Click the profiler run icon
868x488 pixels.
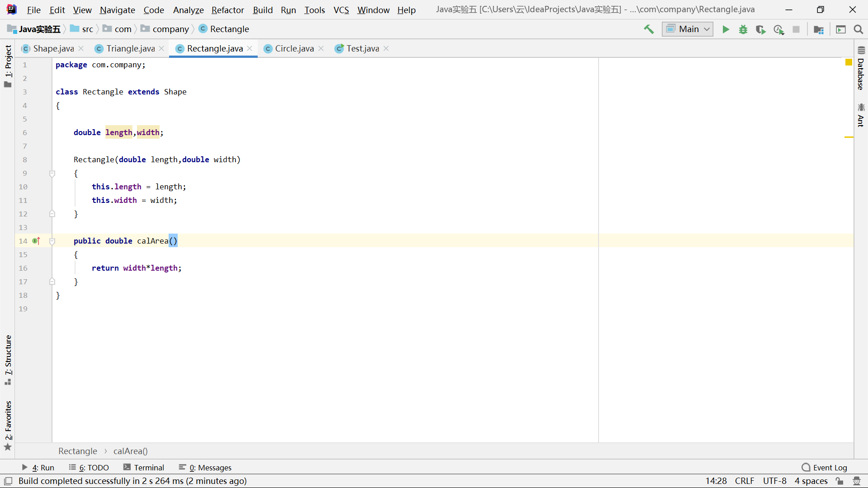pos(778,29)
